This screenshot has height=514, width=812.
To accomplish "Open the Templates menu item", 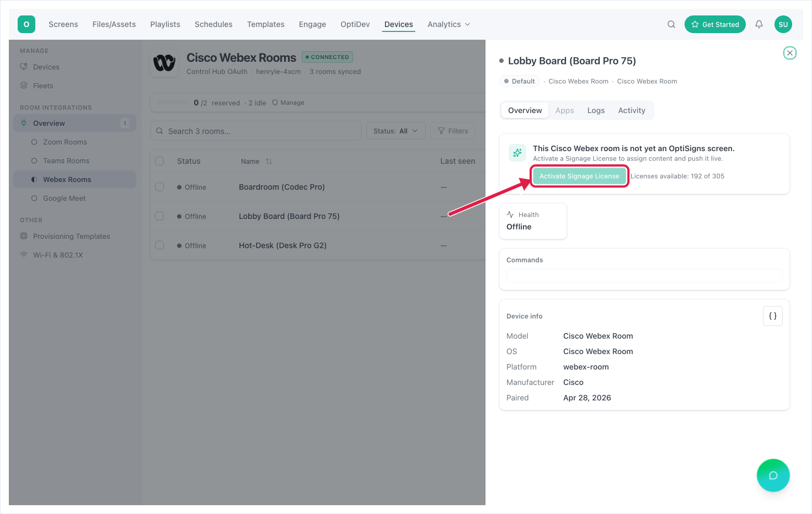I will coord(266,24).
